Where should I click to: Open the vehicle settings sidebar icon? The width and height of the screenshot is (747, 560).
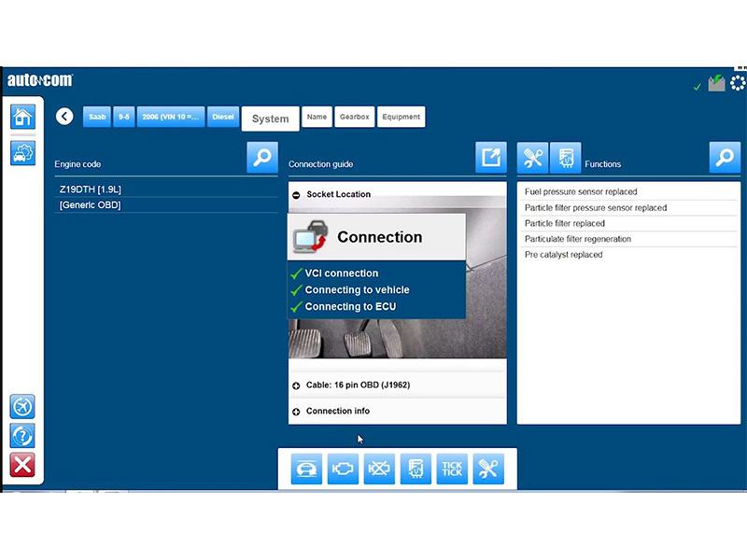point(22,153)
